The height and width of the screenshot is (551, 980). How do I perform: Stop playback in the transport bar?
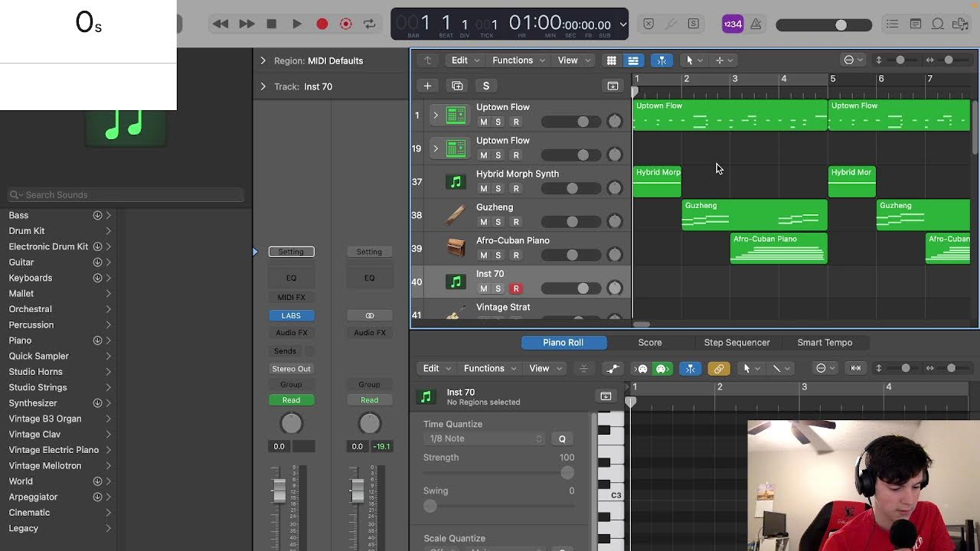pyautogui.click(x=271, y=24)
